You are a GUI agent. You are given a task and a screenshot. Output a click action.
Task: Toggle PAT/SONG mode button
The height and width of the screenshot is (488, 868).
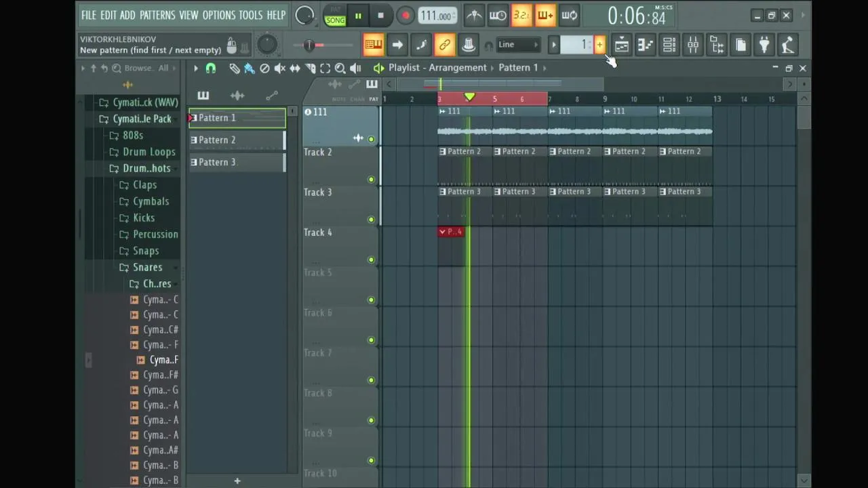tap(335, 16)
